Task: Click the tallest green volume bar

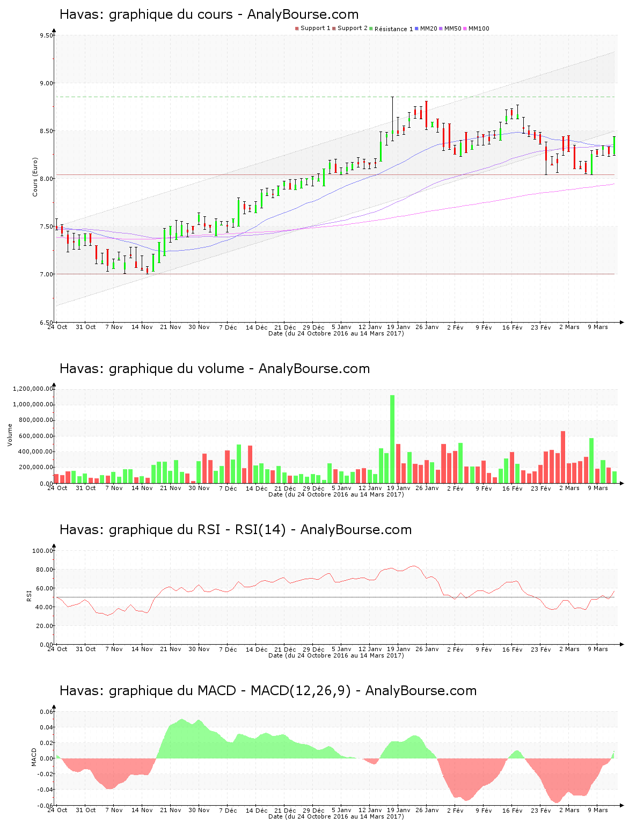Action: [392, 439]
